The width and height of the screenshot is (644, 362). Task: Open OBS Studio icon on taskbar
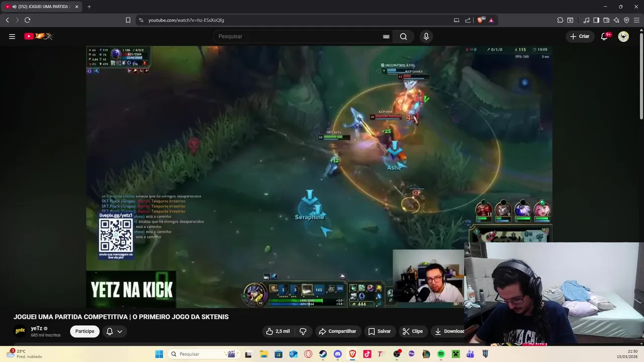coord(396,354)
